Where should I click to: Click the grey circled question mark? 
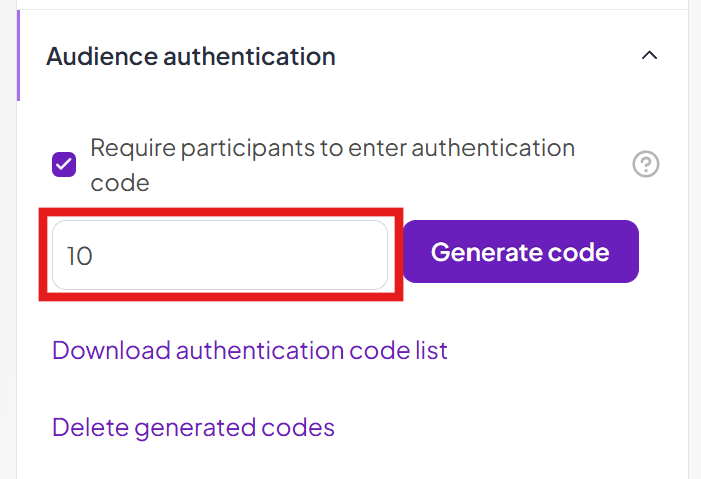coord(646,165)
